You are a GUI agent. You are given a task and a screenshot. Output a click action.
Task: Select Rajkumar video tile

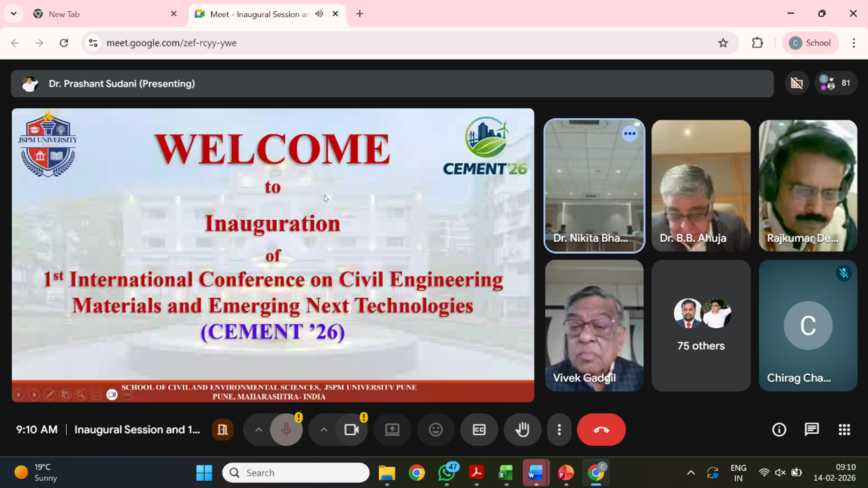coord(808,185)
